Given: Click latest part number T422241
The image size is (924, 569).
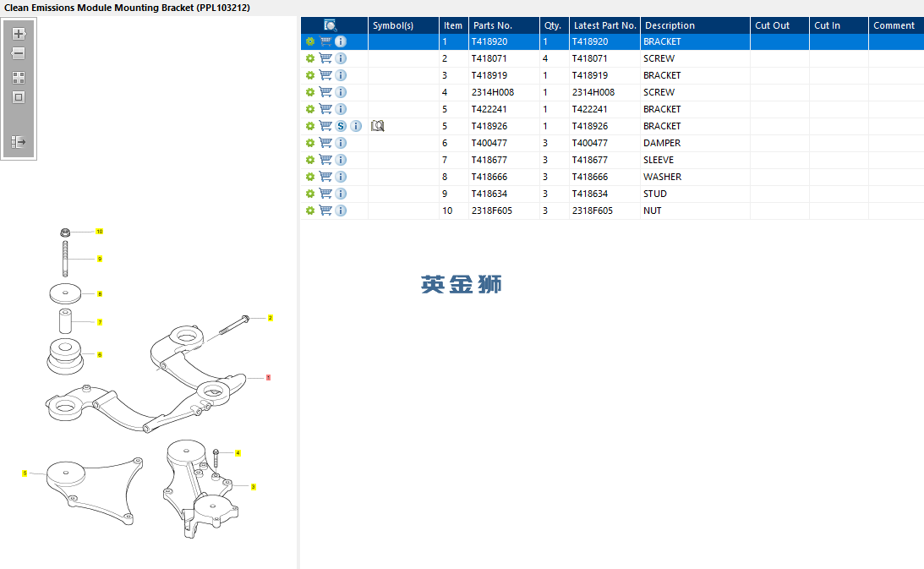Looking at the screenshot, I should 604,109.
